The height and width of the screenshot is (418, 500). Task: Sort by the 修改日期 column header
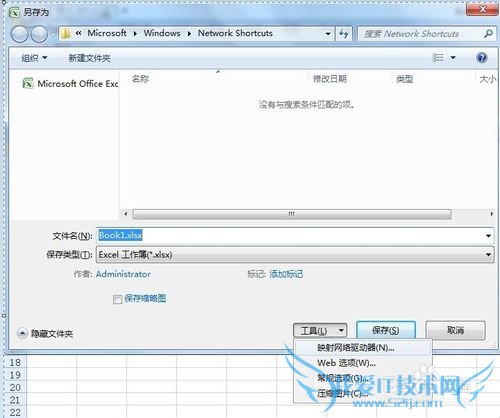pyautogui.click(x=330, y=79)
